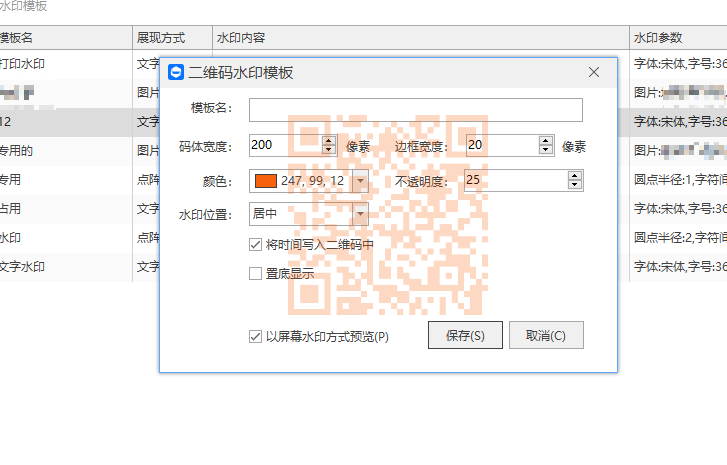Expand the 水印位置 dropdown
The image size is (727, 465).
[360, 214]
